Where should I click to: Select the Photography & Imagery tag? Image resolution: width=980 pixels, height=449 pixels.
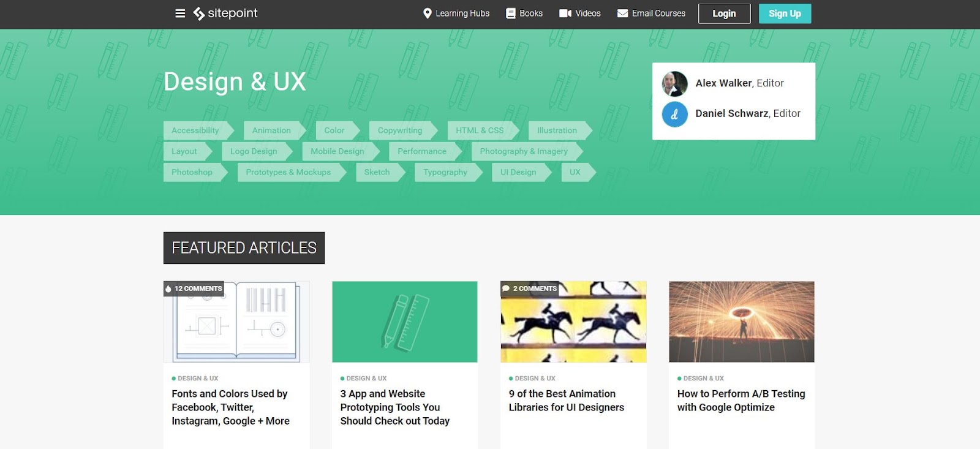[527, 151]
